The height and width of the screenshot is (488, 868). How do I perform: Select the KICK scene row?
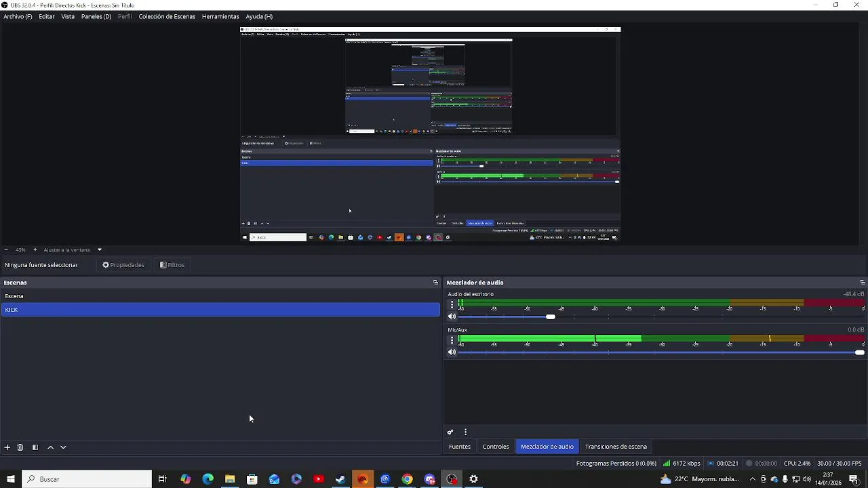pos(220,310)
